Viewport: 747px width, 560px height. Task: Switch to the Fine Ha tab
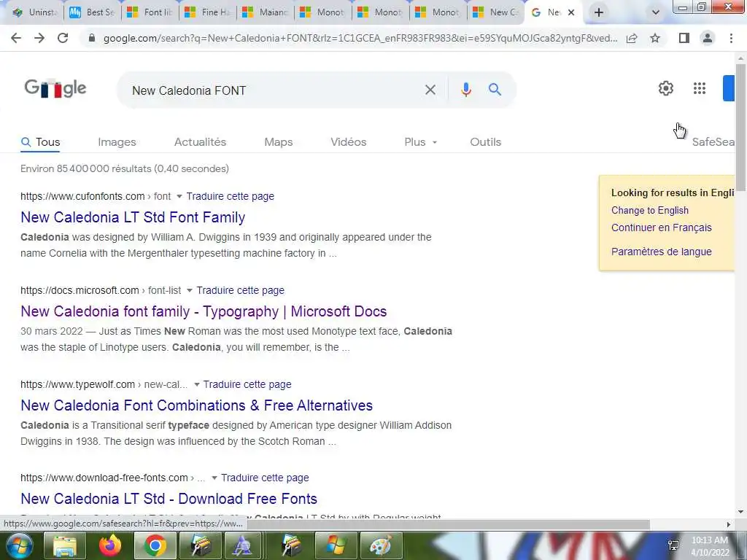[207, 12]
